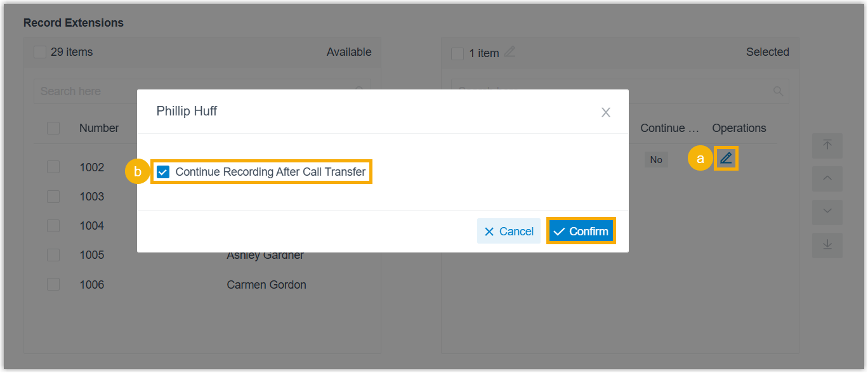Click the move-to-top arrow button
The image size is (868, 373).
point(827,145)
